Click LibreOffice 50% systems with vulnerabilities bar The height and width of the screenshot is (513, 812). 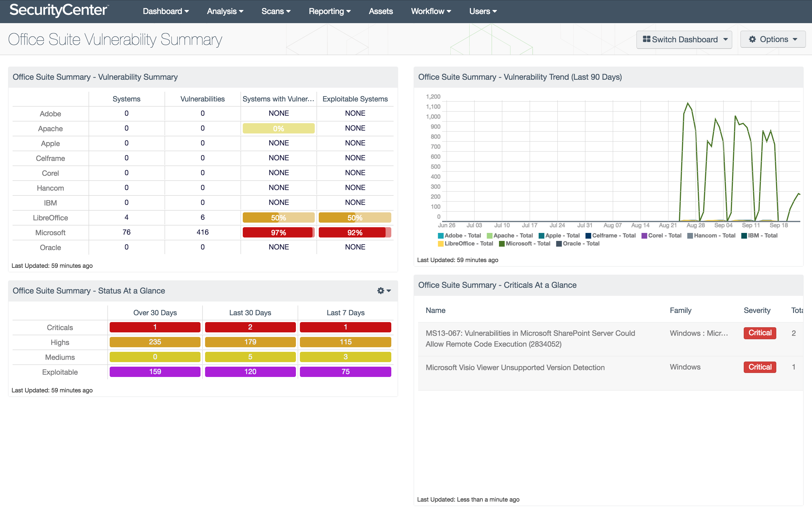pos(278,217)
